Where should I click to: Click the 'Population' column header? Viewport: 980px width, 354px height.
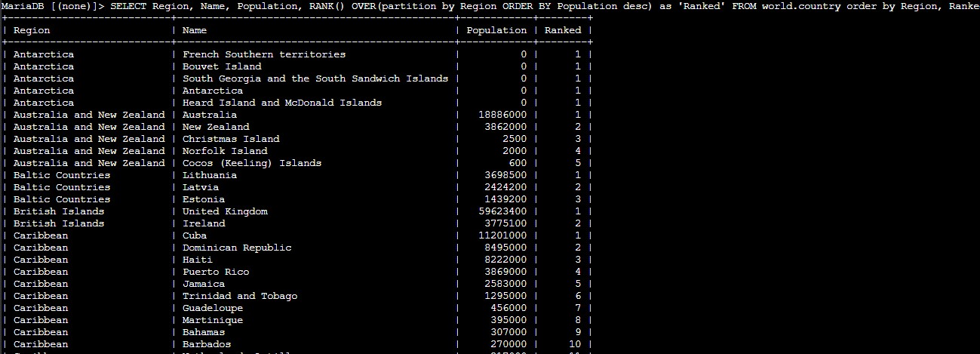point(496,30)
